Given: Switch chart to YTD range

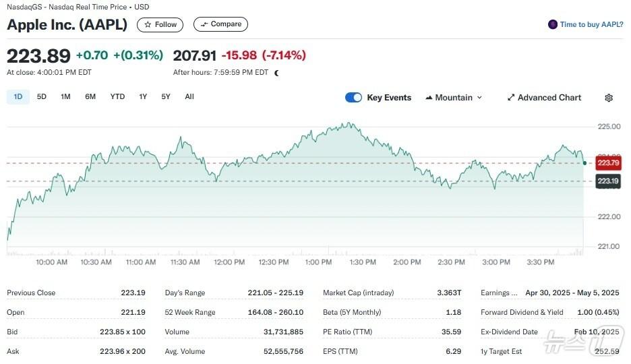Looking at the screenshot, I should tap(117, 97).
